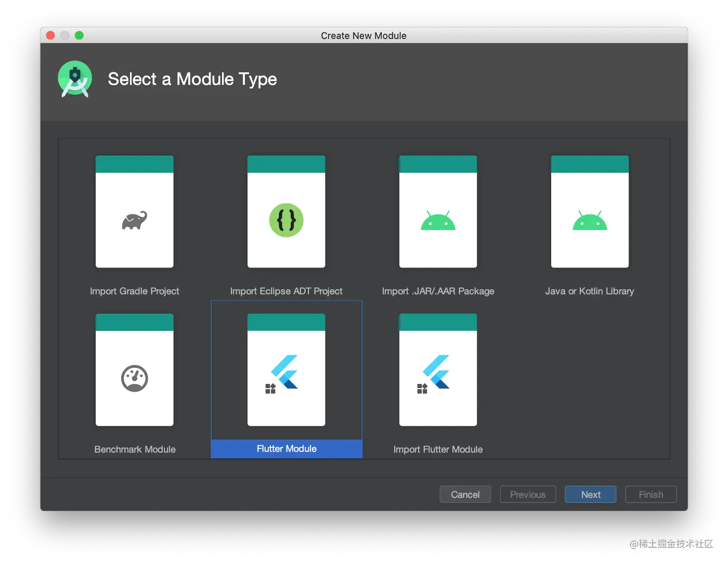Select the Import Gradle Project elephant icon
Image resolution: width=728 pixels, height=564 pixels.
click(x=135, y=221)
